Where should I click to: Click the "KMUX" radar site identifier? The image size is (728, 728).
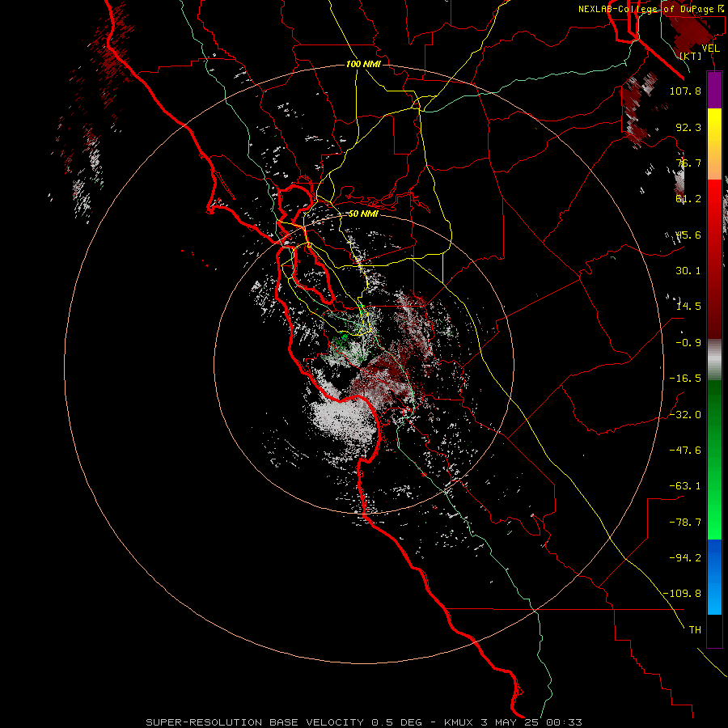[x=460, y=722]
